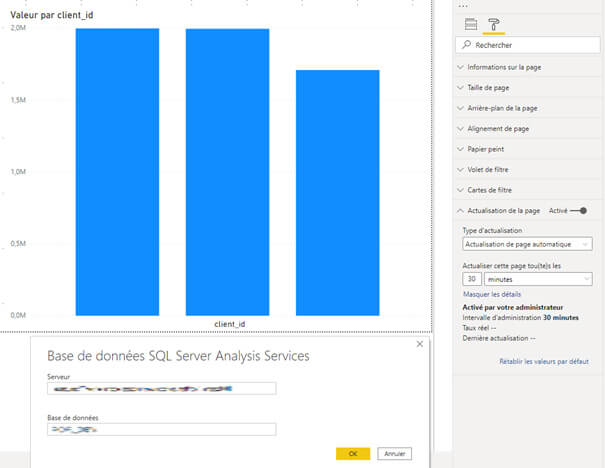Click the Base de données input field
605x468 pixels.
162,429
